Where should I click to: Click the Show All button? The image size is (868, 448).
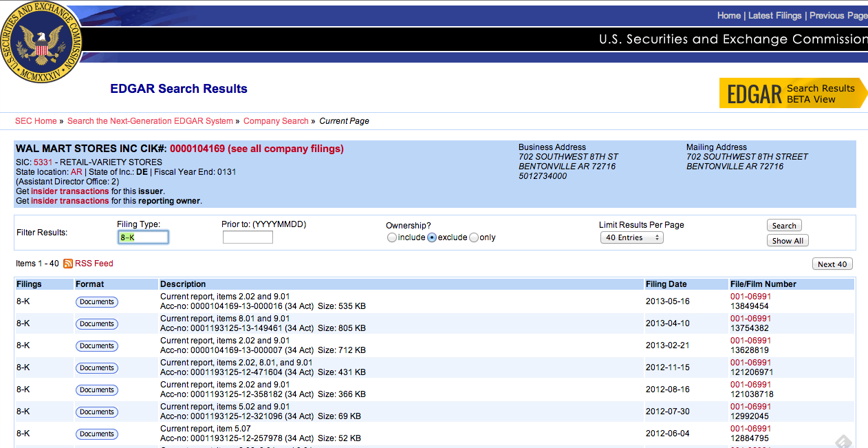pos(788,241)
